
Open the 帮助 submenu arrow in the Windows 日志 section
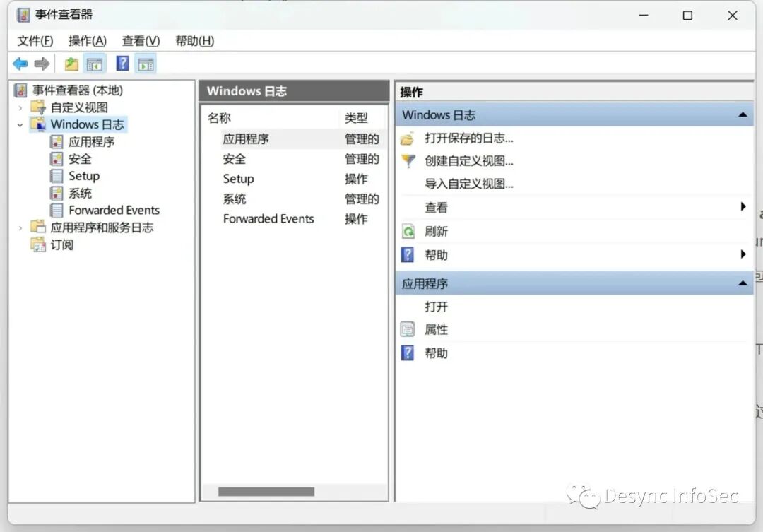click(x=743, y=254)
